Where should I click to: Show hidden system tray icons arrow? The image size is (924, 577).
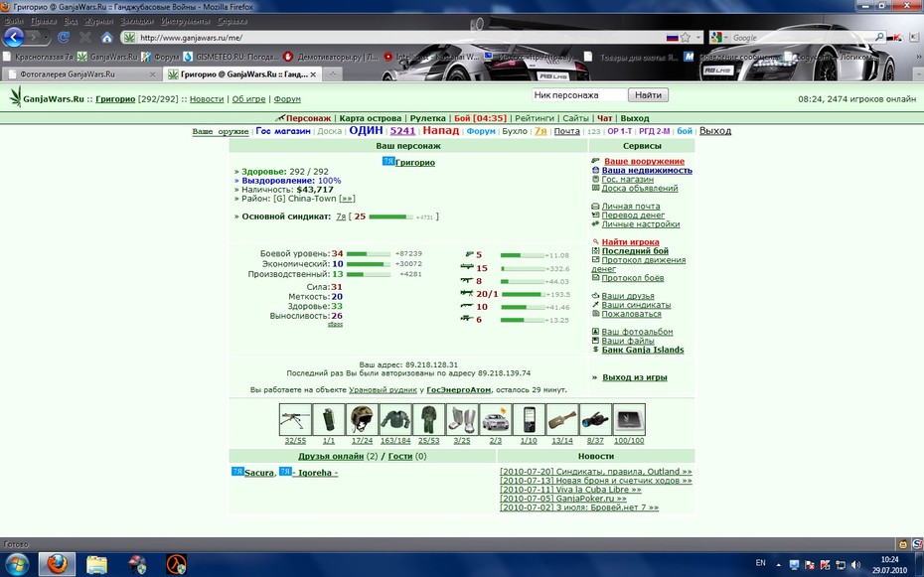pos(779,565)
